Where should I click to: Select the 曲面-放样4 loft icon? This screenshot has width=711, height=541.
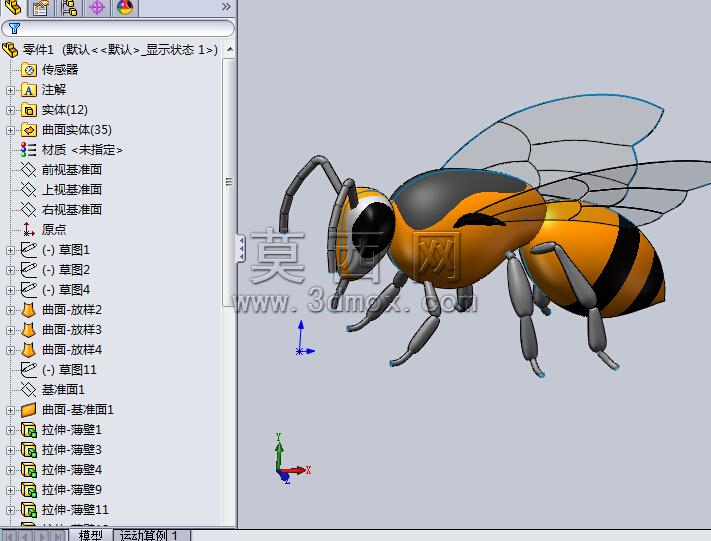point(29,350)
